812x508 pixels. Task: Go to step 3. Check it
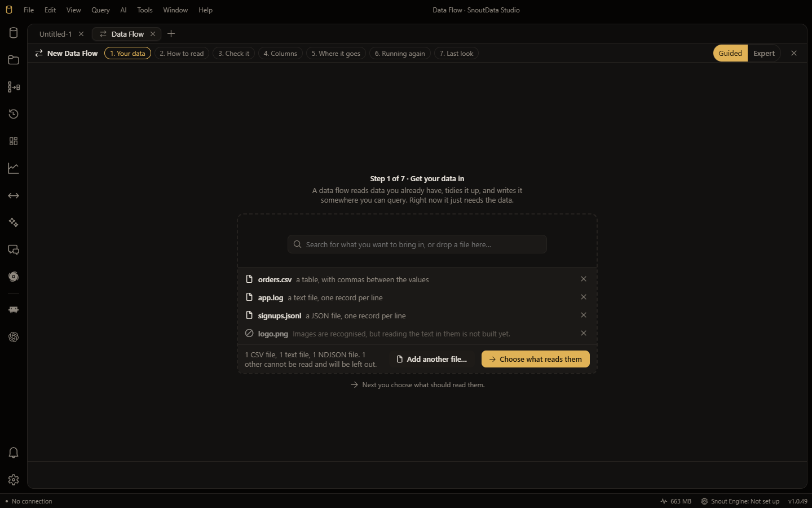(233, 54)
